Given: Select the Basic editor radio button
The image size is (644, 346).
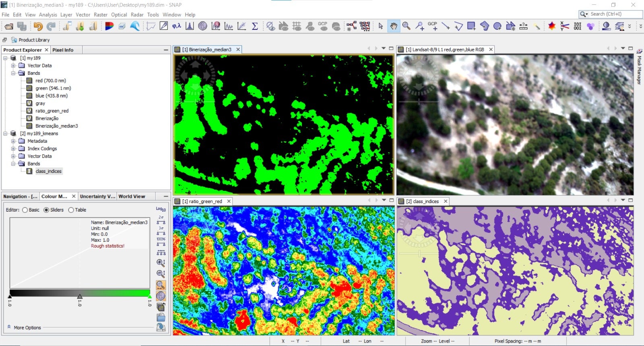Looking at the screenshot, I should 25,210.
